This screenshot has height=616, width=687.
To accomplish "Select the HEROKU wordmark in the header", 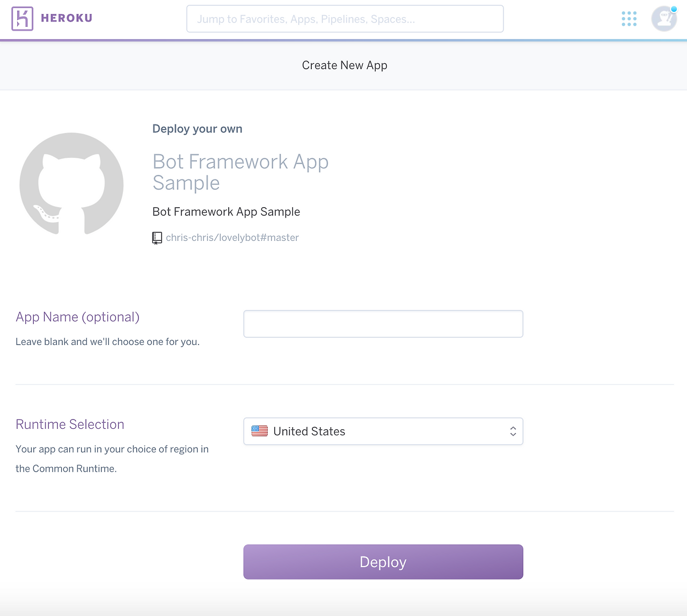I will [66, 18].
